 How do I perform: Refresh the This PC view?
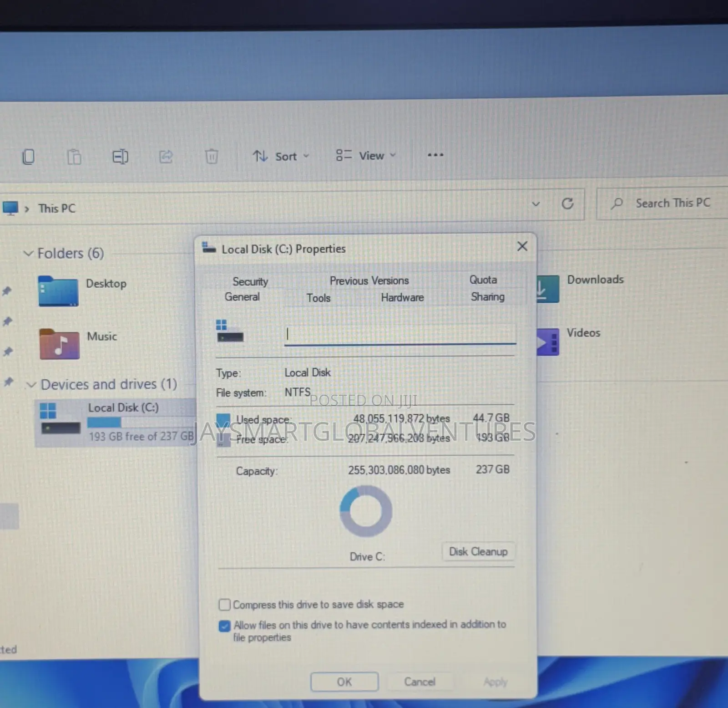coord(567,204)
